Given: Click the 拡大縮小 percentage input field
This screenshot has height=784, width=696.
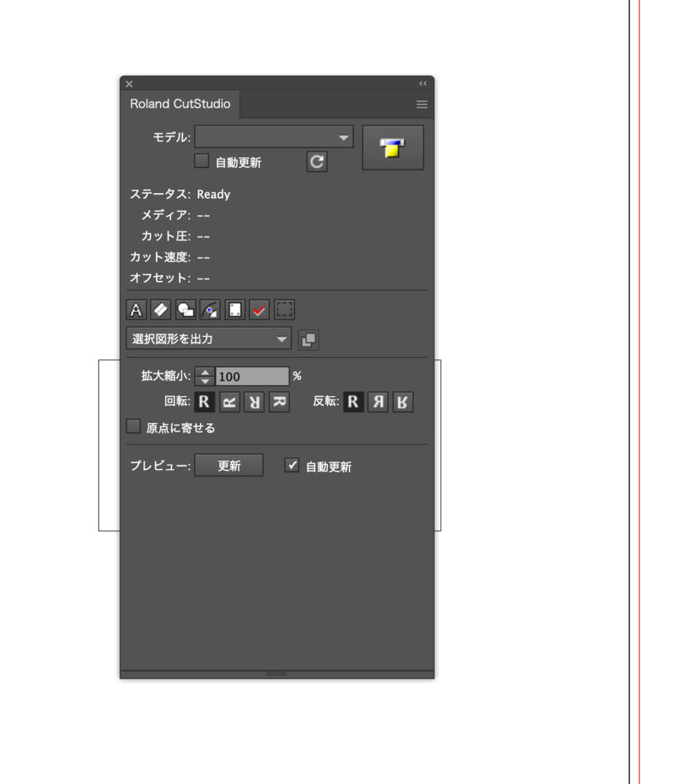Looking at the screenshot, I should [252, 377].
